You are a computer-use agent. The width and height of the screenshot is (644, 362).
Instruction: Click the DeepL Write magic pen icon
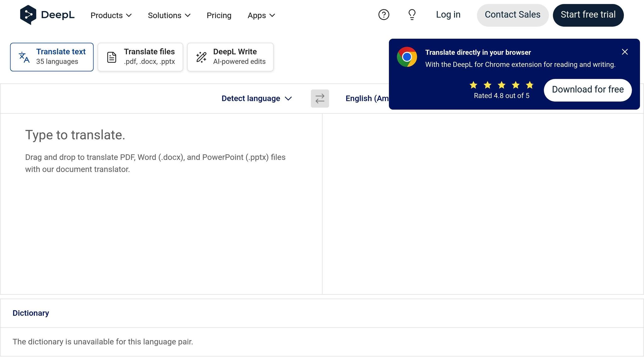[201, 57]
